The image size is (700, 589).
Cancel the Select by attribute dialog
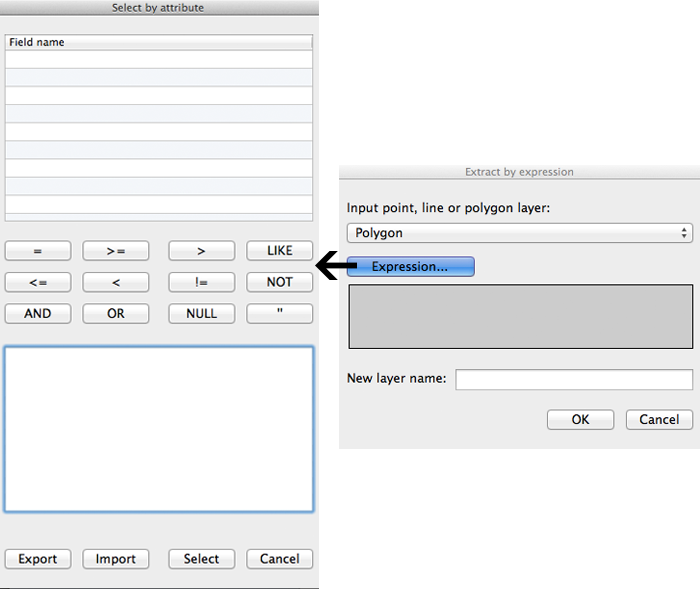[279, 559]
